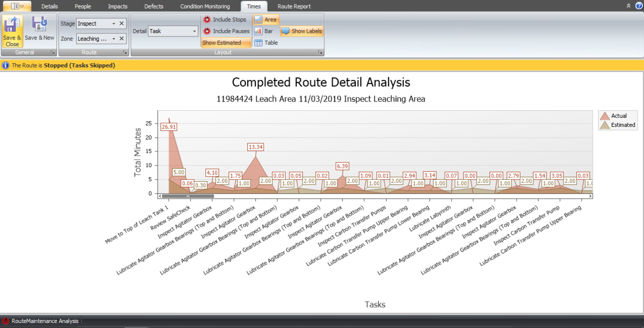The height and width of the screenshot is (328, 644).
Task: Click the chart scroll left arrow
Action: click(160, 196)
